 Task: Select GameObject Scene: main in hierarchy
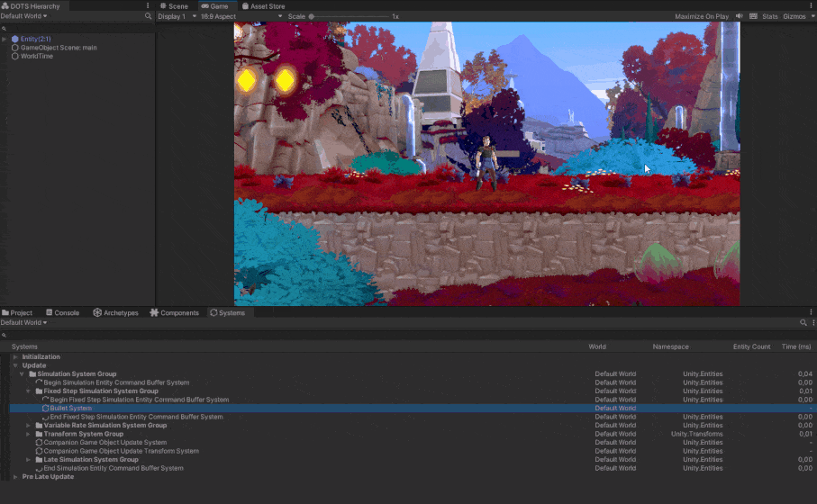59,48
